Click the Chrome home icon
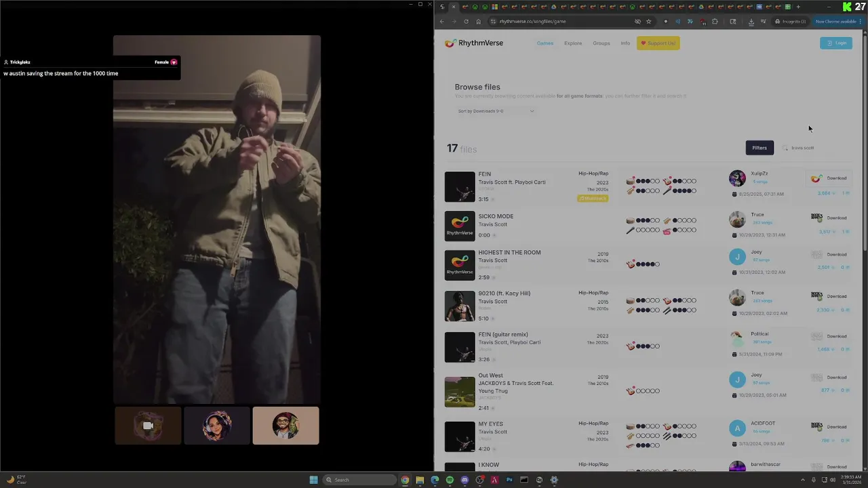Screen dimensions: 868x488 (478, 21)
